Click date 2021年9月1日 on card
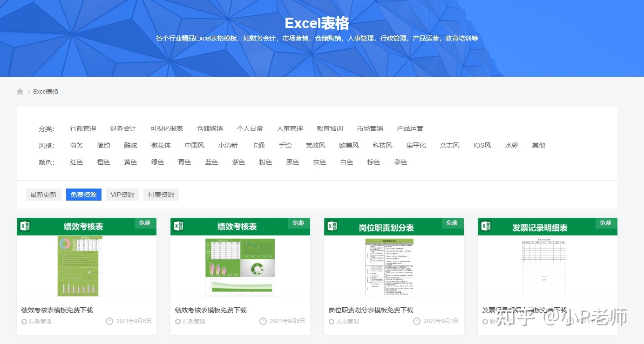The image size is (644, 344). click(441, 321)
